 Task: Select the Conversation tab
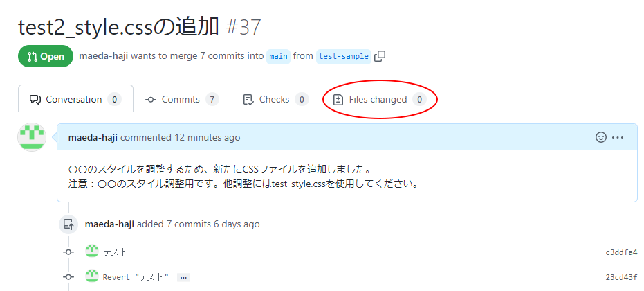(75, 99)
